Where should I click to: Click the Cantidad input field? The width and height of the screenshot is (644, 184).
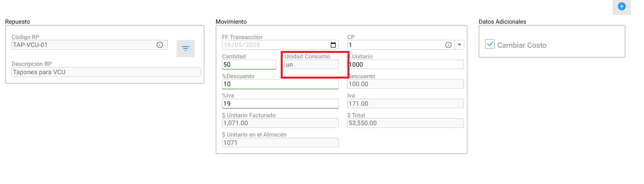click(x=249, y=65)
